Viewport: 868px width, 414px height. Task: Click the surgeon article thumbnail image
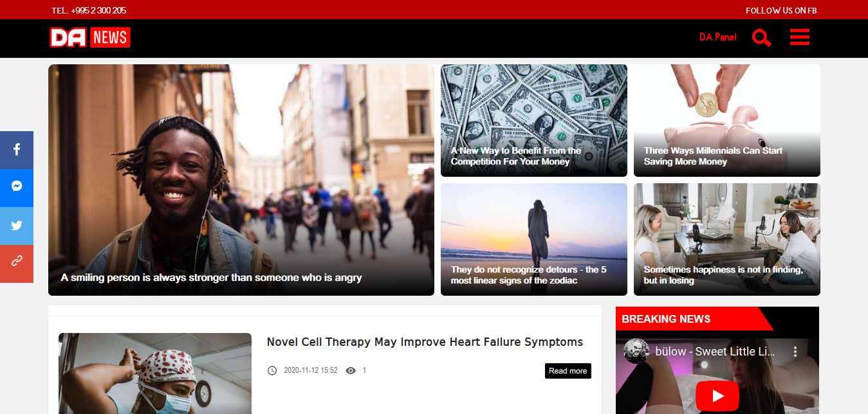click(155, 373)
